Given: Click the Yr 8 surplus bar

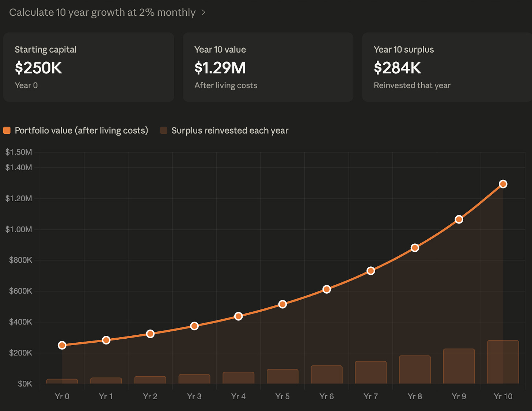Looking at the screenshot, I should (x=415, y=370).
